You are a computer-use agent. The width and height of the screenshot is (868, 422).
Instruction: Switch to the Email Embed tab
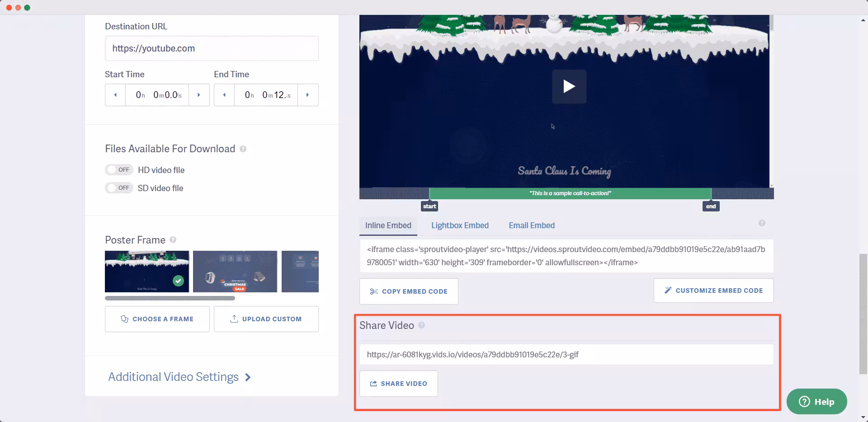532,225
